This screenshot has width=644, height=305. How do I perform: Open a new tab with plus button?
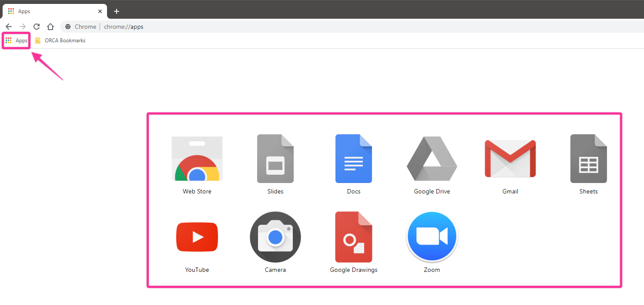116,11
